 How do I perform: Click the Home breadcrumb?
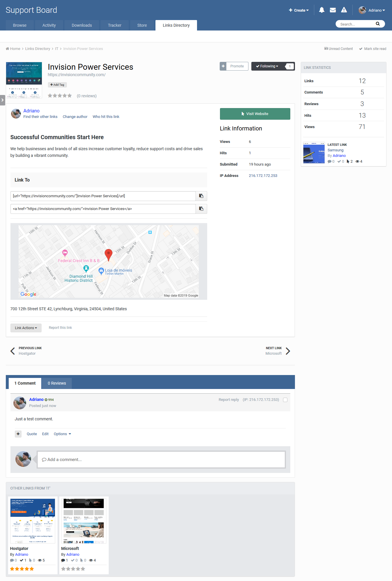click(x=13, y=49)
